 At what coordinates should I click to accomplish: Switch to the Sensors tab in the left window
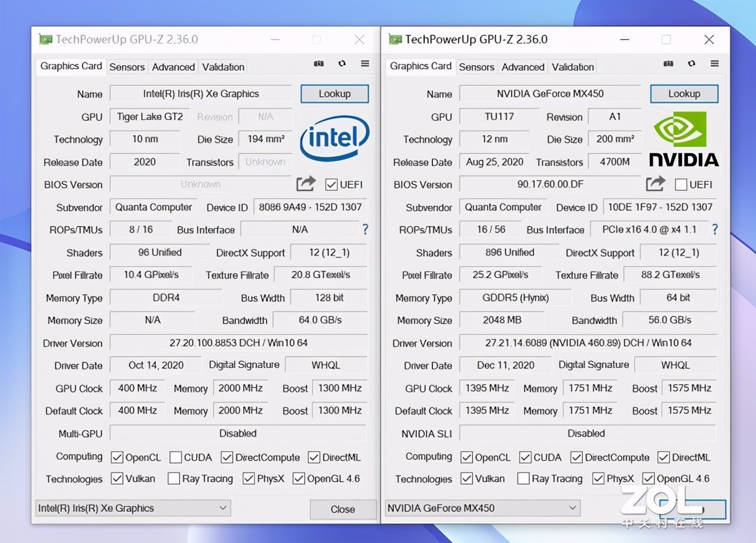tap(127, 67)
